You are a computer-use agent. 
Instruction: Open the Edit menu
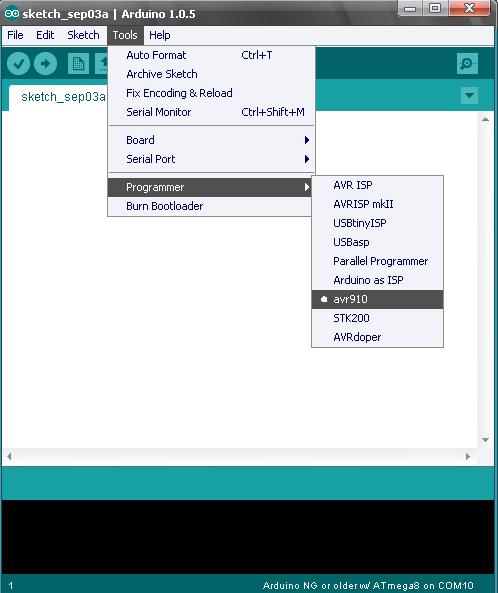click(x=45, y=35)
